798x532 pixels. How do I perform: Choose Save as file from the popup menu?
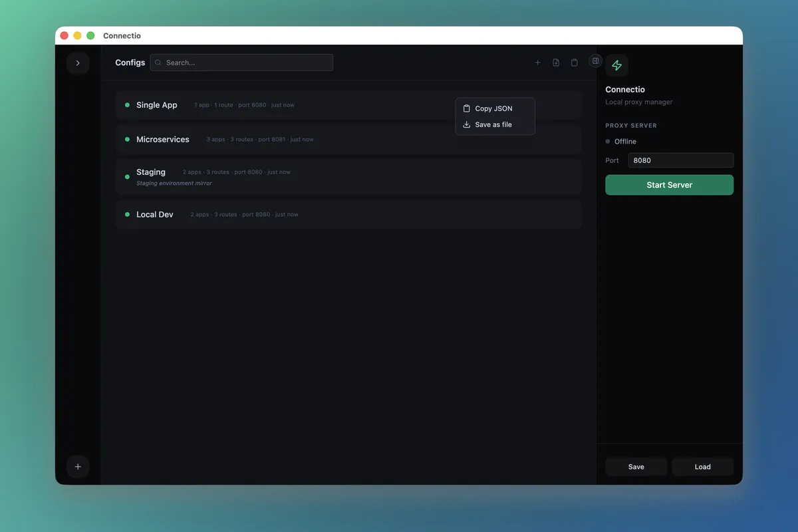(495, 124)
